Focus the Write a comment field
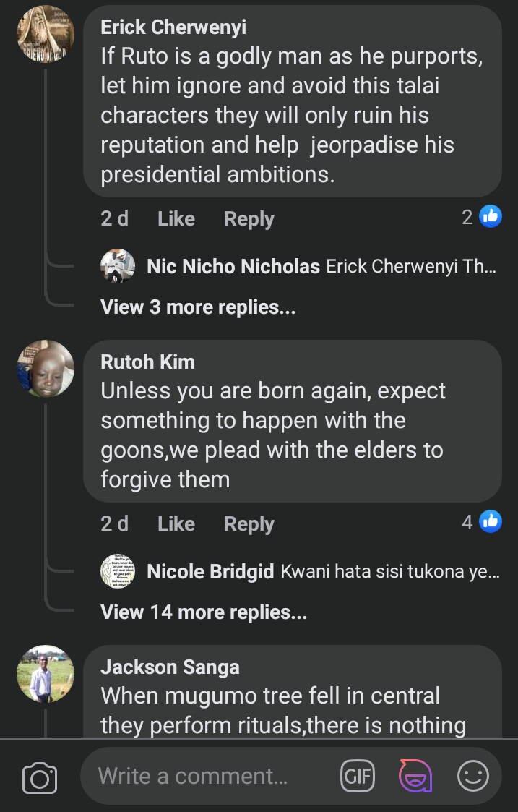The image size is (518, 812). pyautogui.click(x=210, y=777)
